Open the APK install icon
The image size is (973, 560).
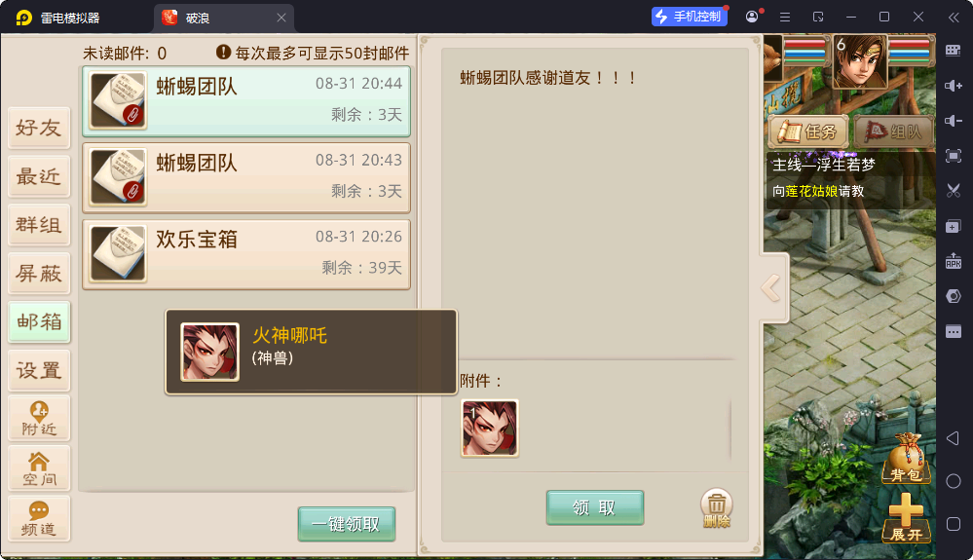(954, 261)
